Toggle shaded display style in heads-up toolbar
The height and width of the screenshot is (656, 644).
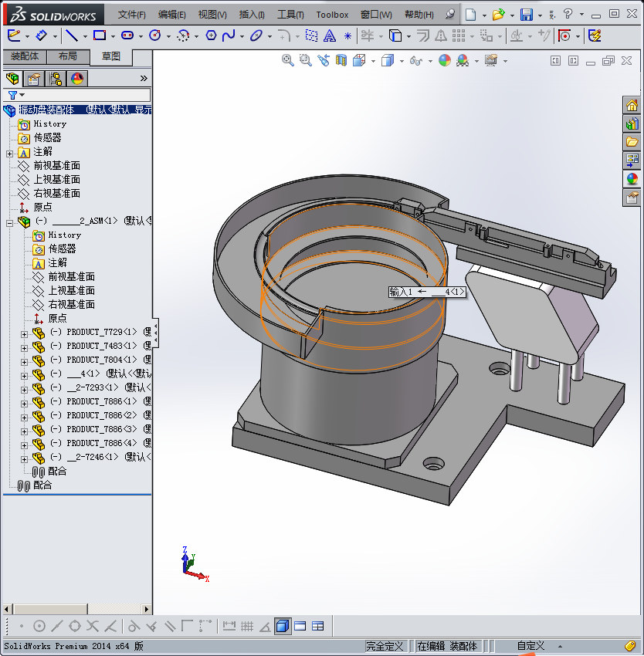tap(387, 60)
